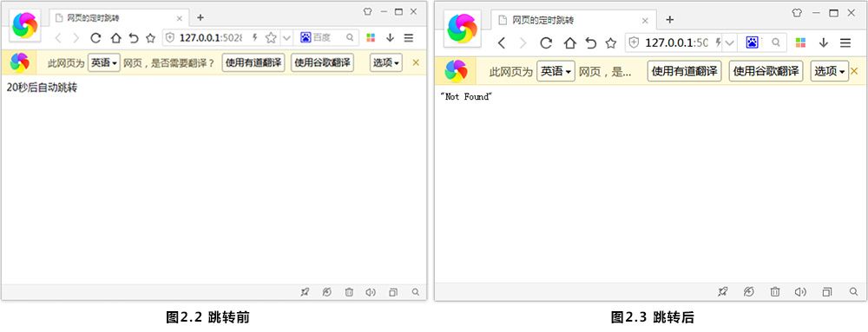Click address bar showing 127.0.0.1 in left window
The width and height of the screenshot is (868, 332).
click(x=210, y=37)
